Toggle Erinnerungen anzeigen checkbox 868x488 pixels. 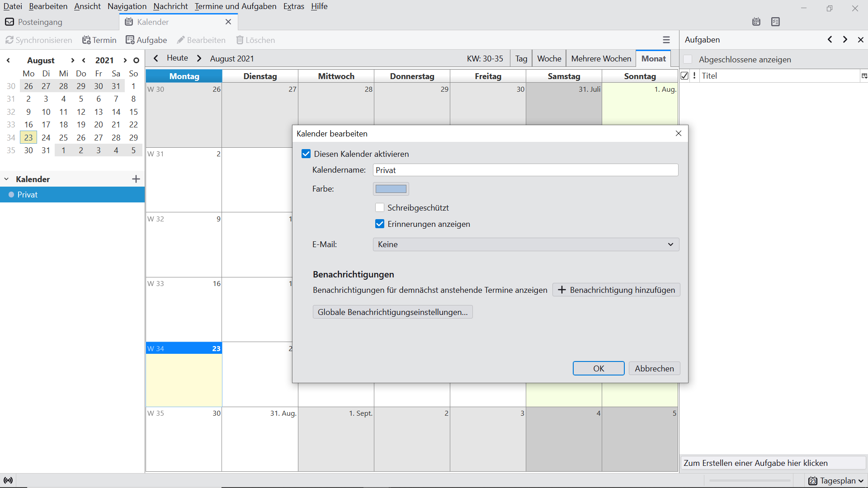[x=380, y=224]
